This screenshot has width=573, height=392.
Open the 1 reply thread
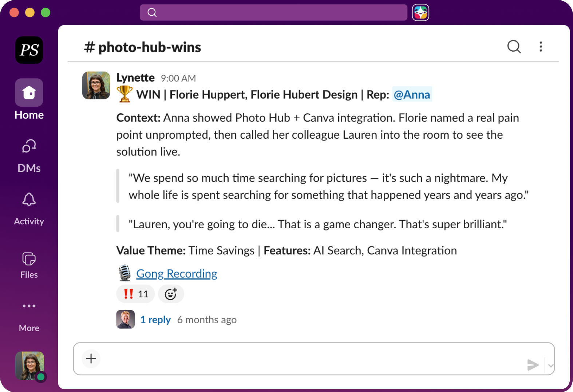pos(155,320)
